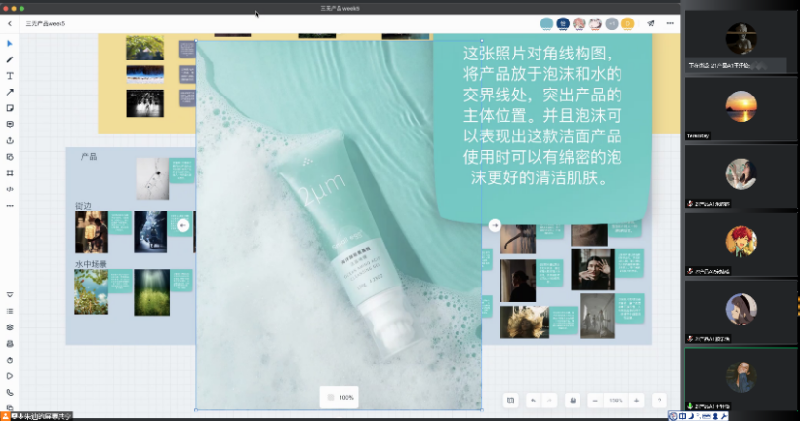This screenshot has height=421, width=800.
Task: Select the pointer tool in left toolbar
Action: click(10, 44)
